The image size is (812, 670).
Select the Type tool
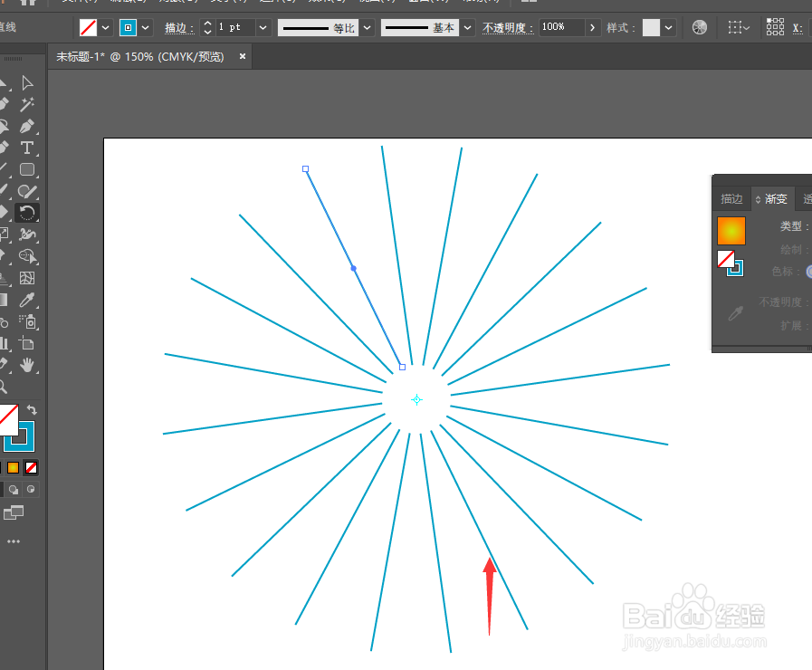[27, 148]
